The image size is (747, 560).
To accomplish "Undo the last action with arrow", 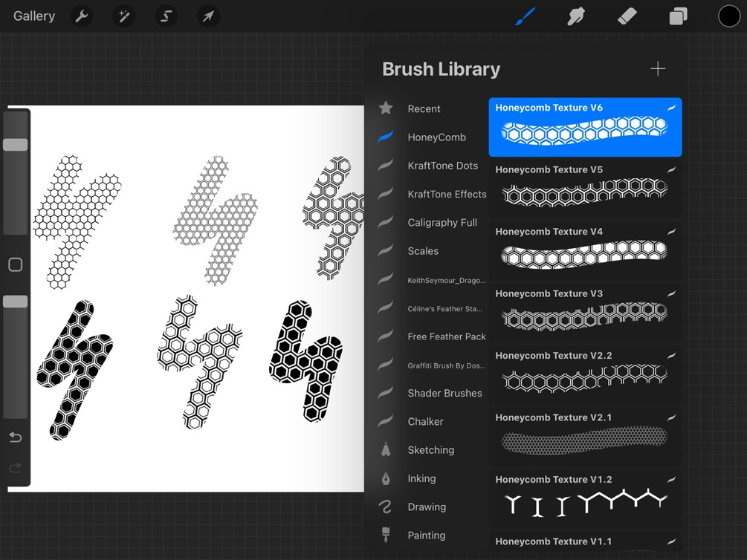I will (x=16, y=437).
